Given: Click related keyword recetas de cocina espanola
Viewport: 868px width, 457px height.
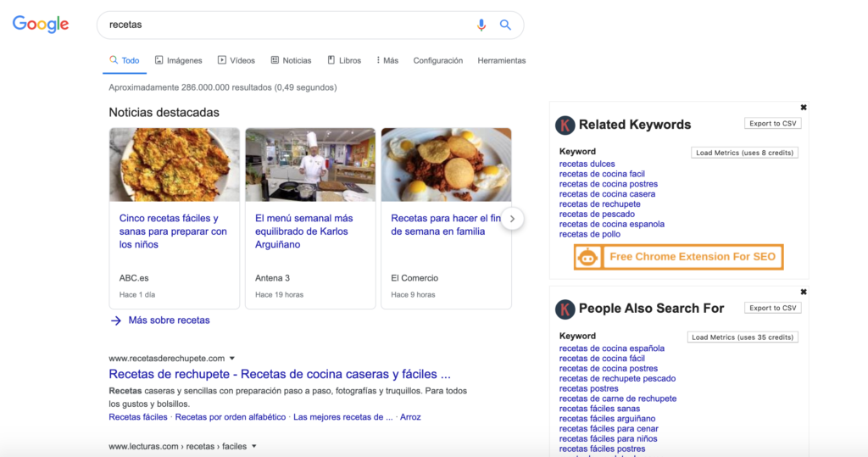Looking at the screenshot, I should 612,224.
